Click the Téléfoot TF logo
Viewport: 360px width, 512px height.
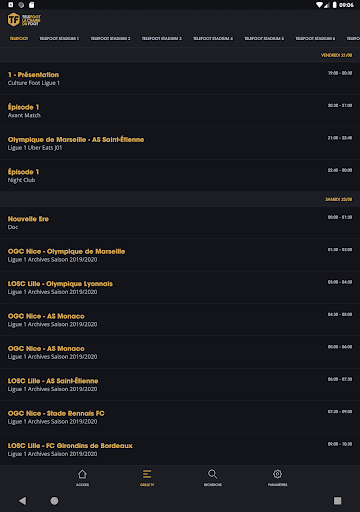pyautogui.click(x=24, y=20)
